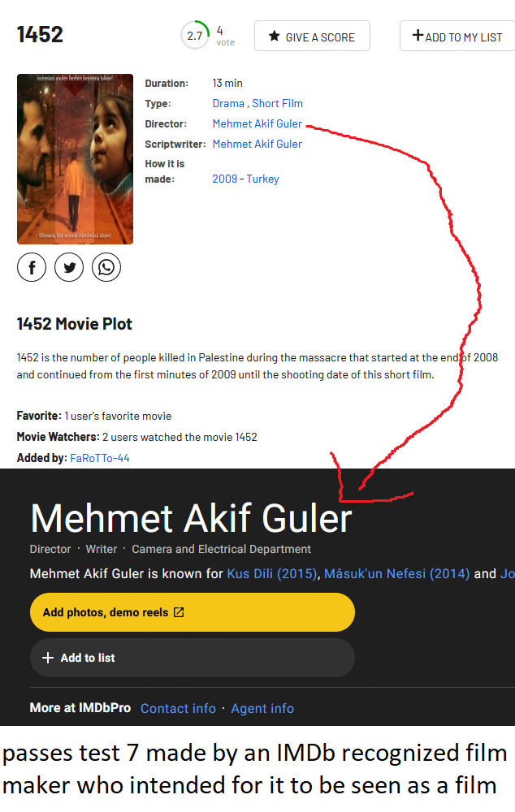
Task: Click the star icon in Give a Score
Action: (274, 37)
